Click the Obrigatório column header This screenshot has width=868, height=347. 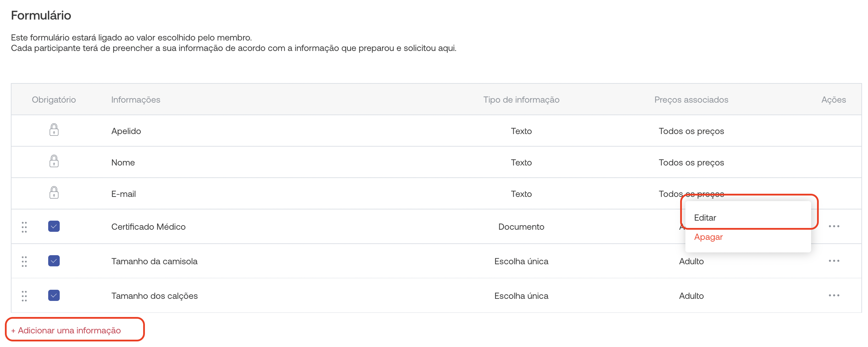pos(54,99)
